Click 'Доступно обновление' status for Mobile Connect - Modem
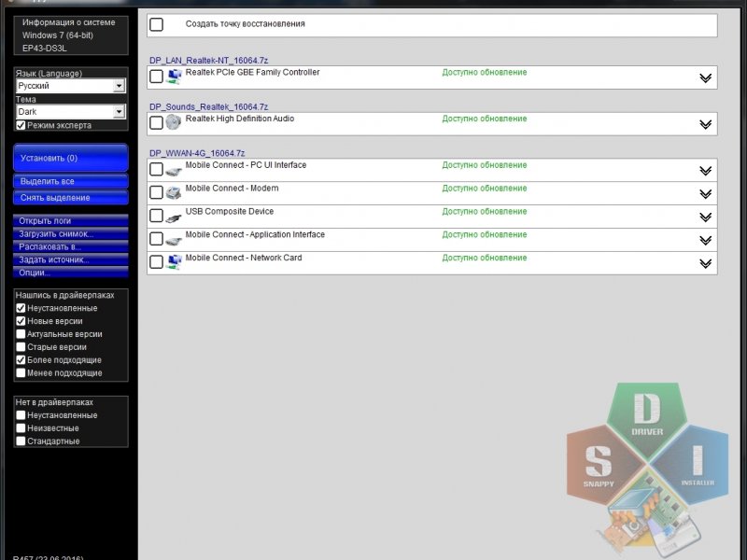Image resolution: width=747 pixels, height=560 pixels. pyautogui.click(x=485, y=189)
